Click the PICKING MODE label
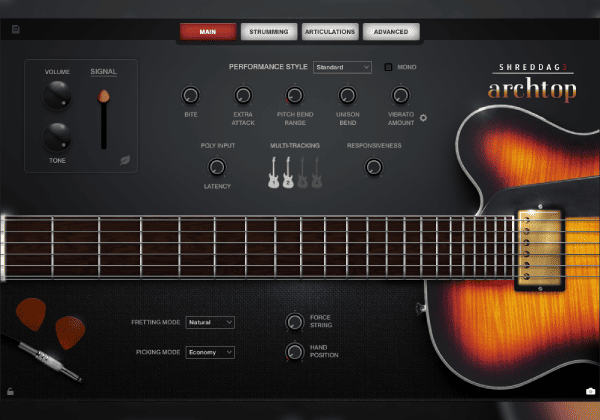Viewport: 600px width, 420px height. point(158,352)
